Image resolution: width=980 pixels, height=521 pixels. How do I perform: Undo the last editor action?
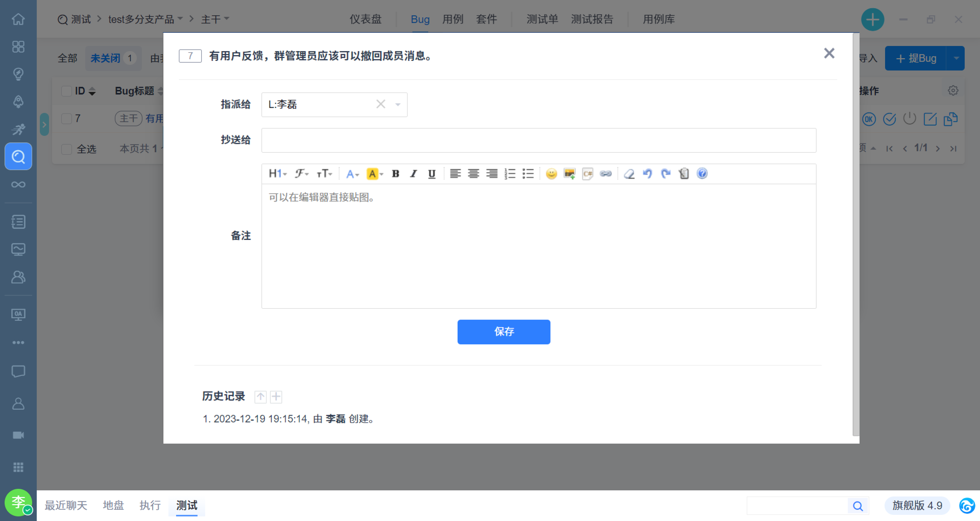click(x=647, y=174)
